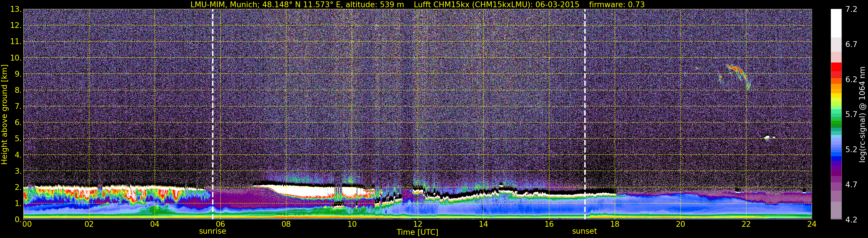868x238 pixels.
Task: Click the white top segment of the colorbar
Action: click(x=836, y=23)
